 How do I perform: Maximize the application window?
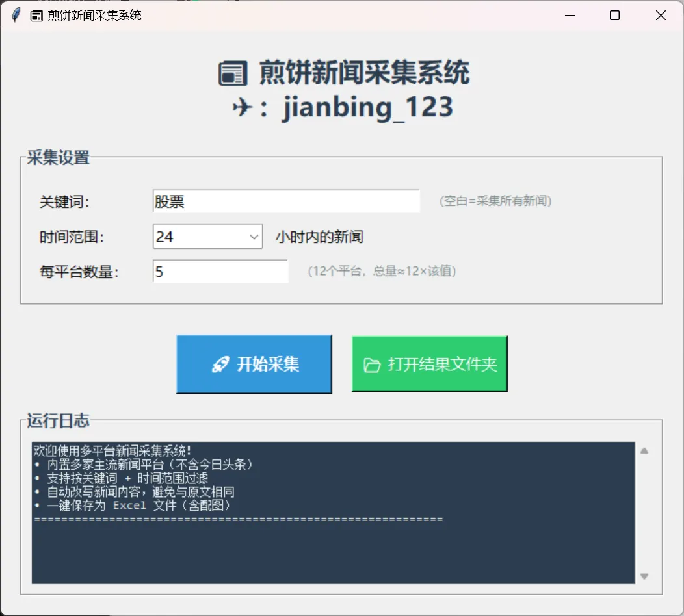[614, 15]
